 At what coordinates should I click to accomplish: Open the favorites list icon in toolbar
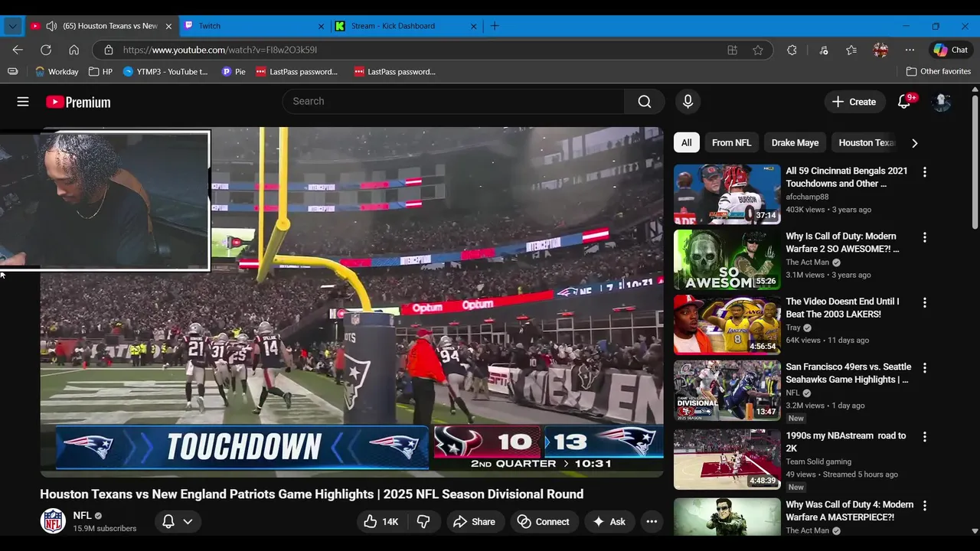click(x=851, y=50)
